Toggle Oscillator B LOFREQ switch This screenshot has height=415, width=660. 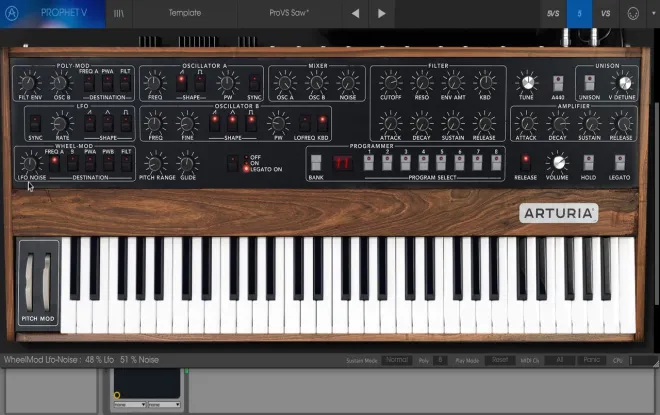304,124
